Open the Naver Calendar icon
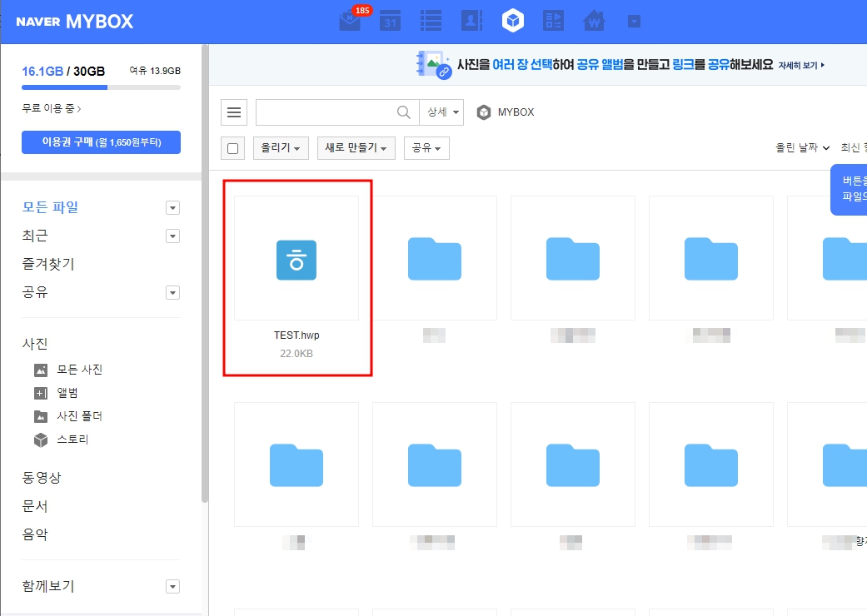The width and height of the screenshot is (867, 616). pos(390,21)
